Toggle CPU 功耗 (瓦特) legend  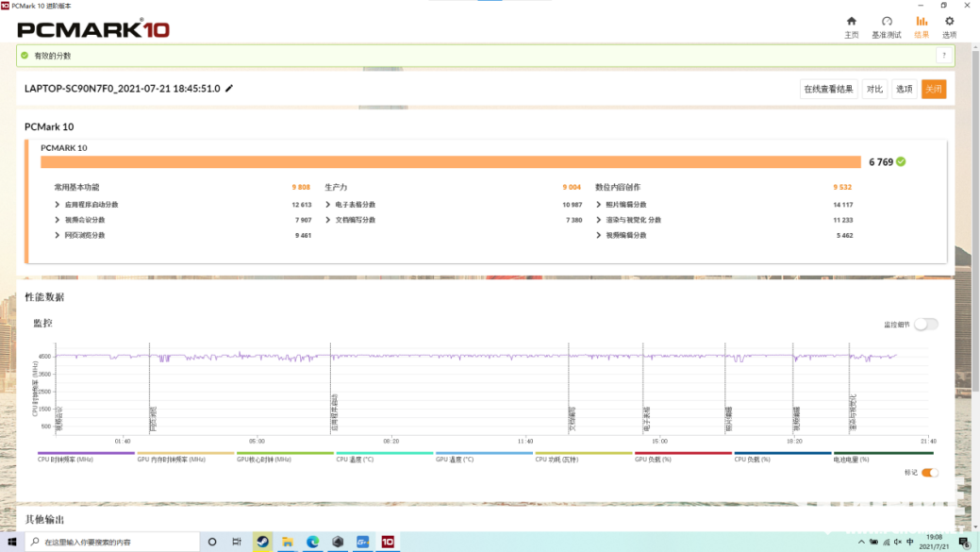pos(584,457)
